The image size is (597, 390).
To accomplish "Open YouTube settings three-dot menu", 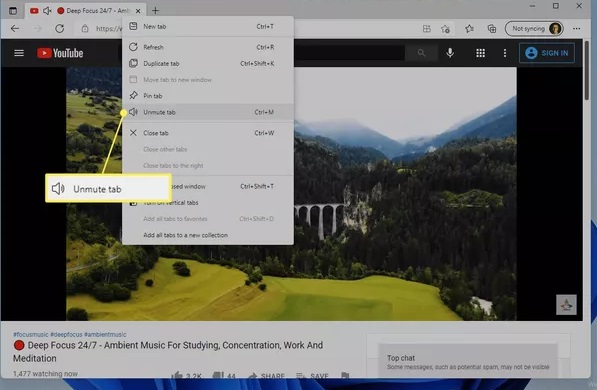I will [x=505, y=53].
